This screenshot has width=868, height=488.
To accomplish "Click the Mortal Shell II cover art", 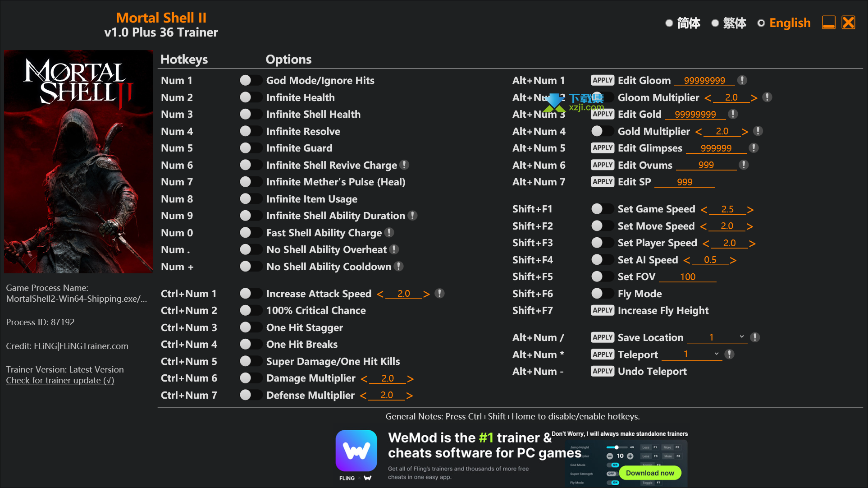I will point(78,161).
